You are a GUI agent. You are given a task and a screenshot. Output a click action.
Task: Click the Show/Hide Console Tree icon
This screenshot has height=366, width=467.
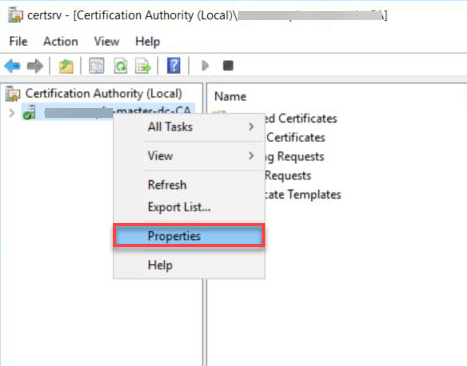tap(97, 66)
